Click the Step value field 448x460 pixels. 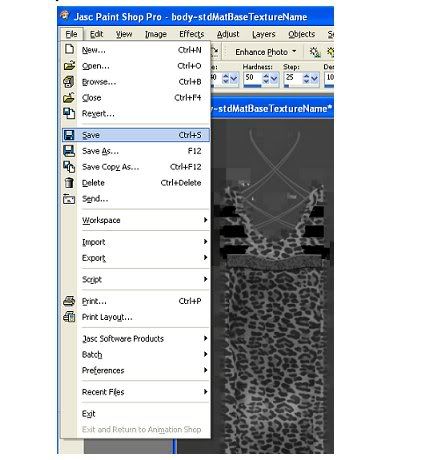tap(293, 78)
